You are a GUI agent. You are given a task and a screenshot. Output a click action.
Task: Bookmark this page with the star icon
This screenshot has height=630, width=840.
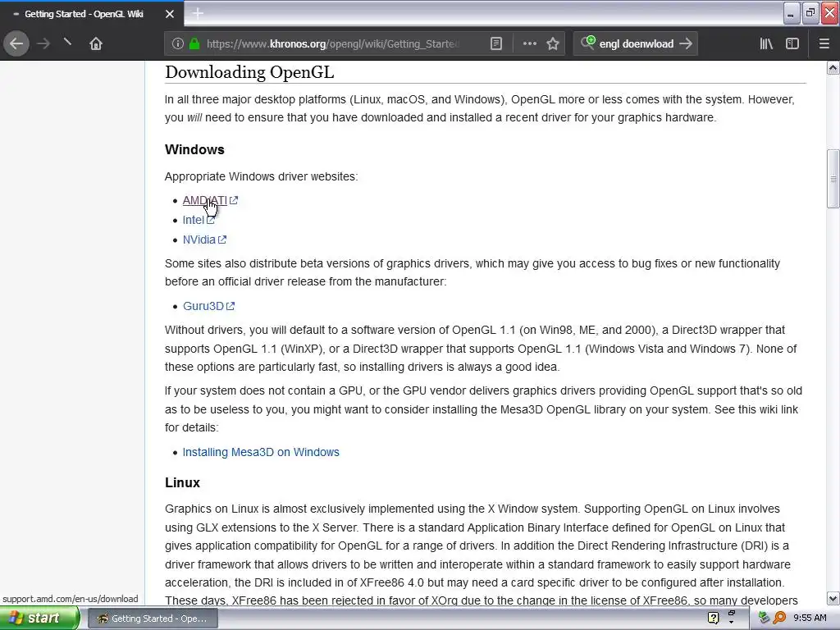click(x=553, y=44)
